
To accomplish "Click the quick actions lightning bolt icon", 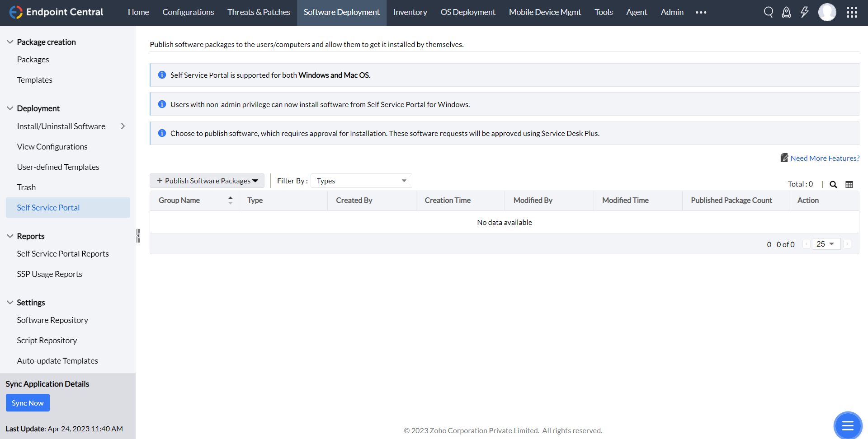I will (804, 12).
